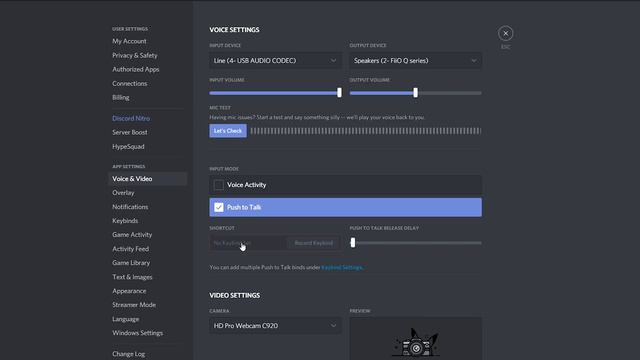Click the mic test level meter bar

366,131
